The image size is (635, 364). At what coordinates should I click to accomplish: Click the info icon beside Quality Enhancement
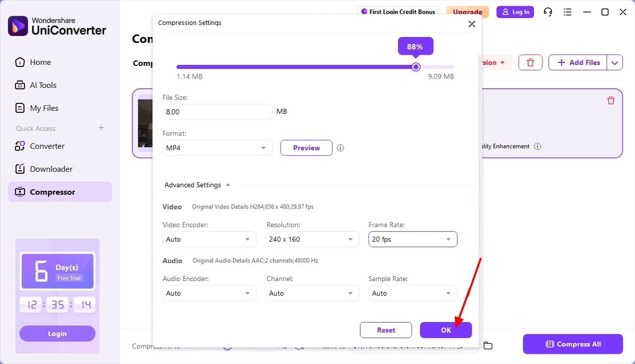click(537, 146)
